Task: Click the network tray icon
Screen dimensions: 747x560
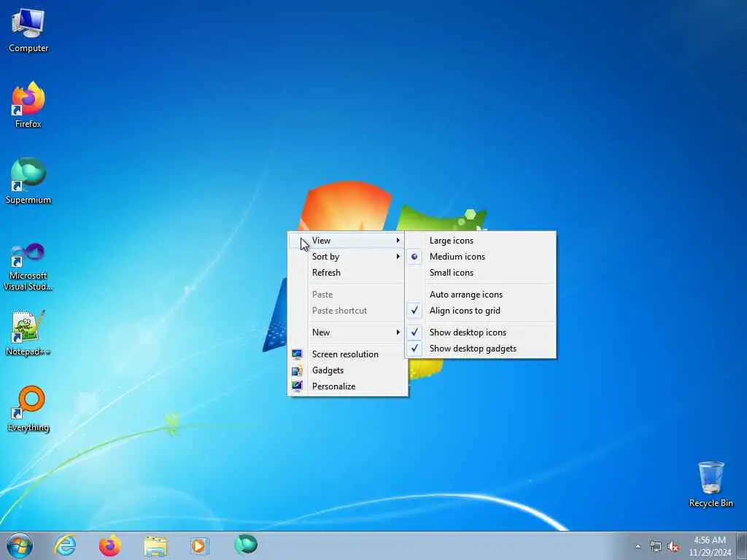Action: point(656,547)
